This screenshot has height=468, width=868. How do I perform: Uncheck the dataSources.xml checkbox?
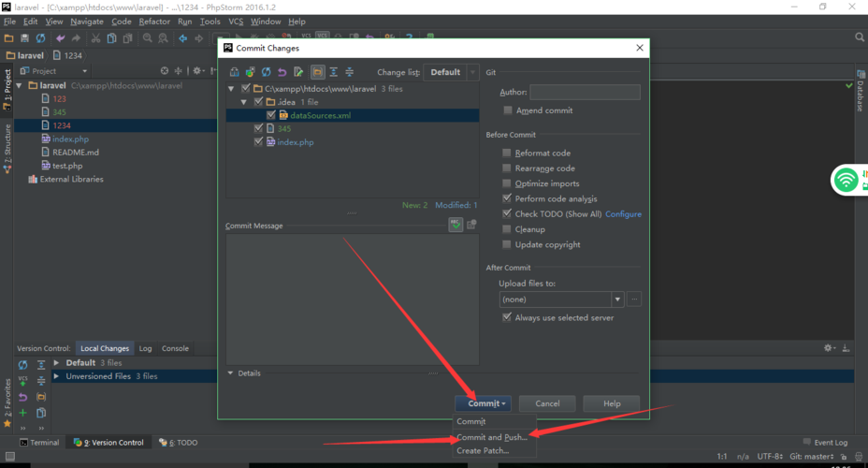[270, 115]
